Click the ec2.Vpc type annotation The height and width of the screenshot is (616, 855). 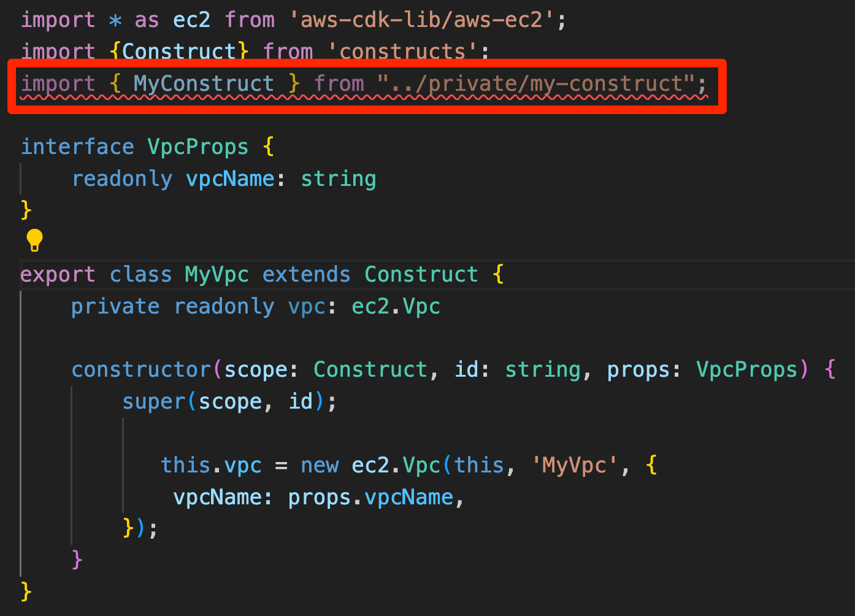[396, 306]
